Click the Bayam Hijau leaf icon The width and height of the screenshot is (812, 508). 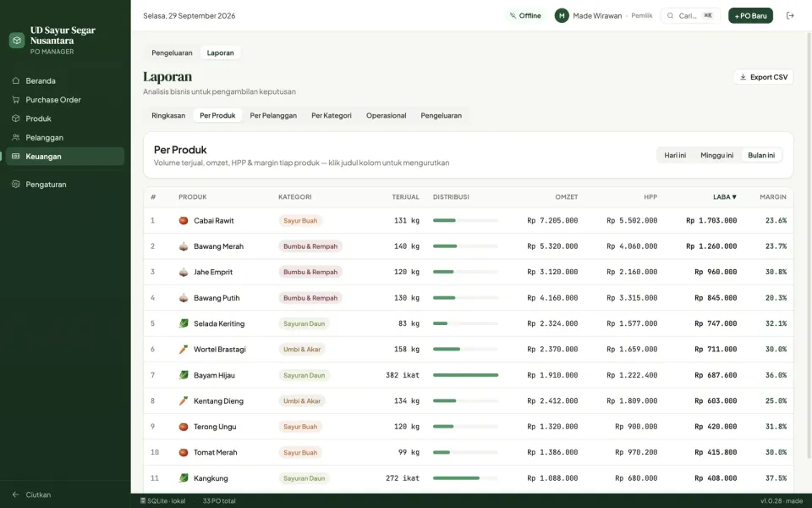(x=184, y=375)
